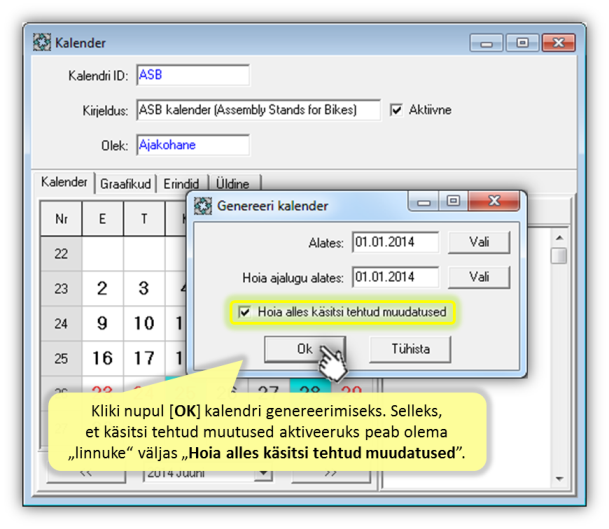Click the Tühista button
Screen dimensions: 609x529
click(410, 349)
